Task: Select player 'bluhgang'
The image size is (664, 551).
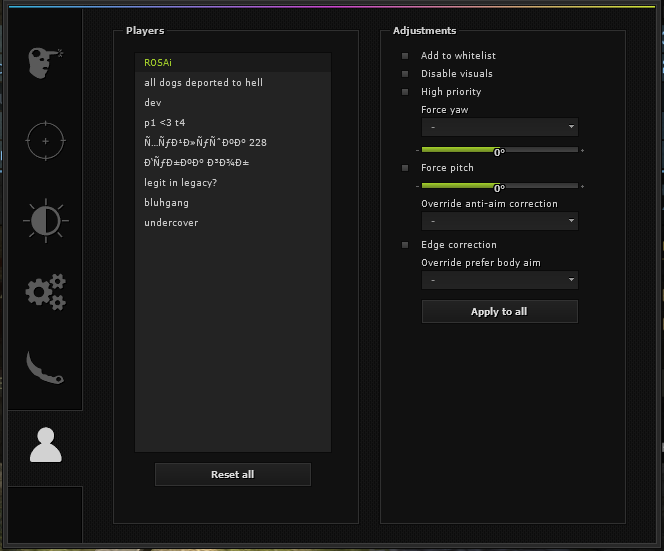Action: [233, 202]
